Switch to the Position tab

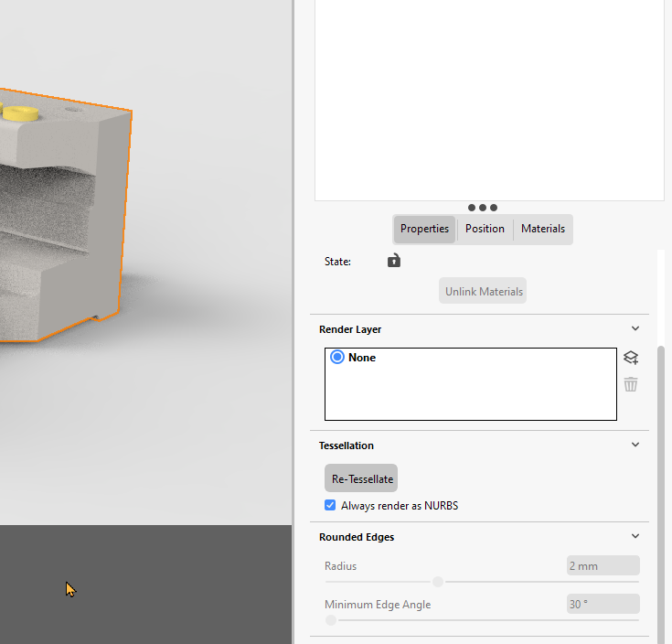tap(485, 229)
